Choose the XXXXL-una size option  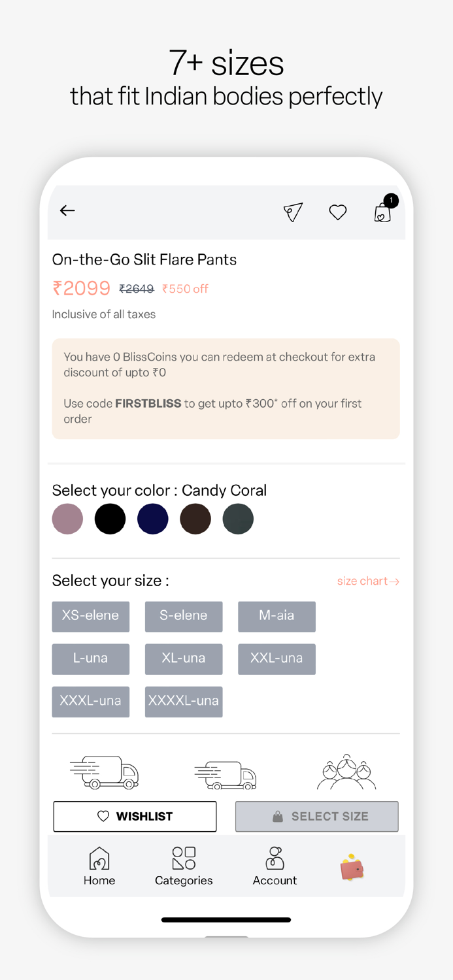(x=184, y=701)
